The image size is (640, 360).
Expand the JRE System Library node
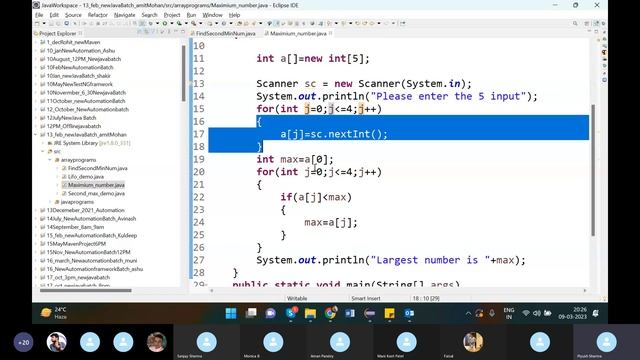(x=43, y=143)
